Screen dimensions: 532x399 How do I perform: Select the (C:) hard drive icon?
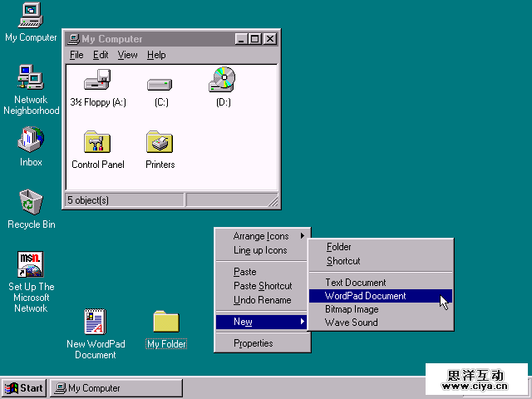click(160, 83)
